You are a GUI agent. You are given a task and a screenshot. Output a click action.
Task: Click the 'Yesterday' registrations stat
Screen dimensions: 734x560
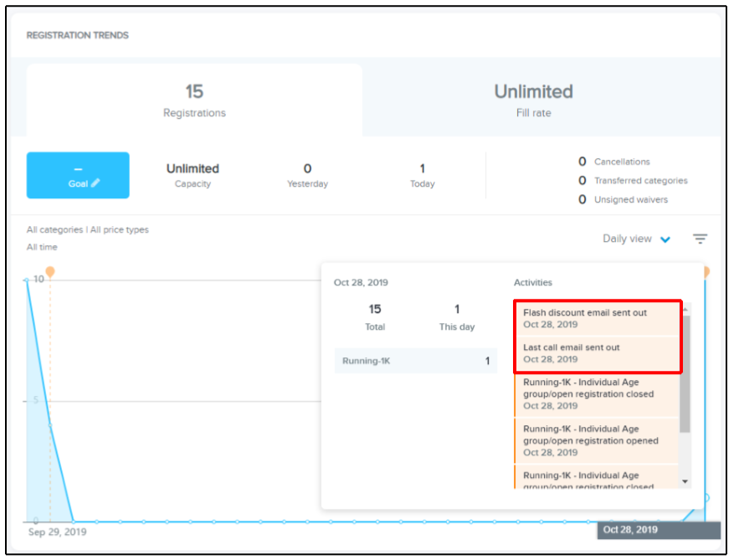(x=307, y=175)
